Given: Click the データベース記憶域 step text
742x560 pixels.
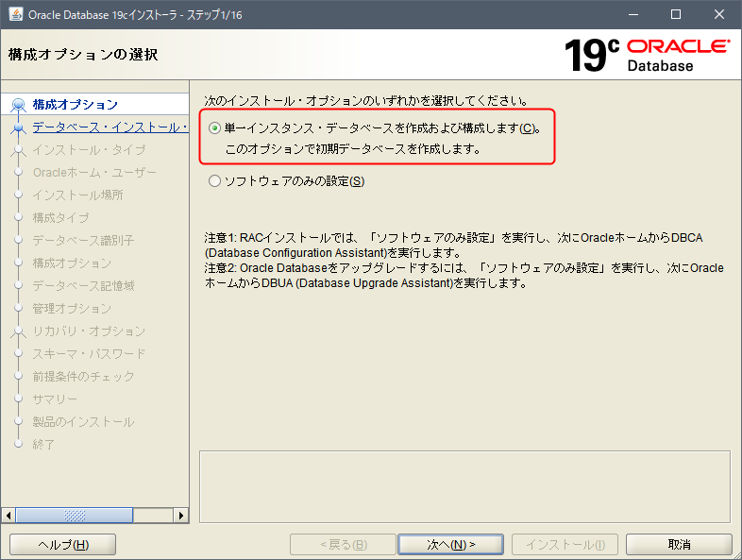Looking at the screenshot, I should 83,286.
